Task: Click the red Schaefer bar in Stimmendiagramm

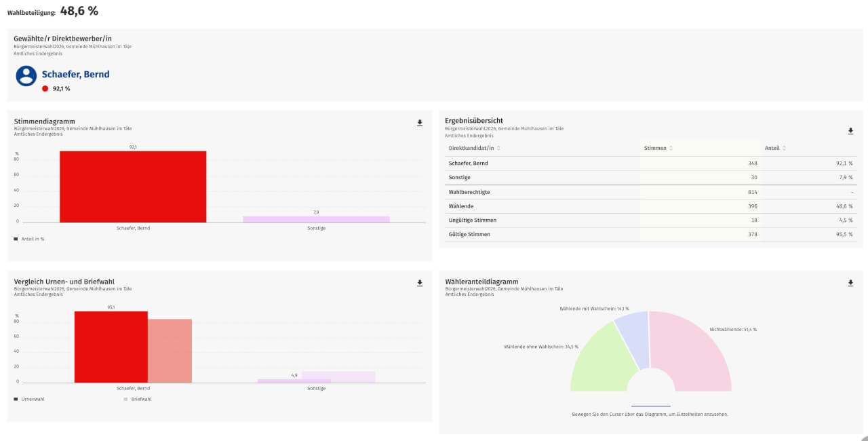Action: pyautogui.click(x=133, y=187)
